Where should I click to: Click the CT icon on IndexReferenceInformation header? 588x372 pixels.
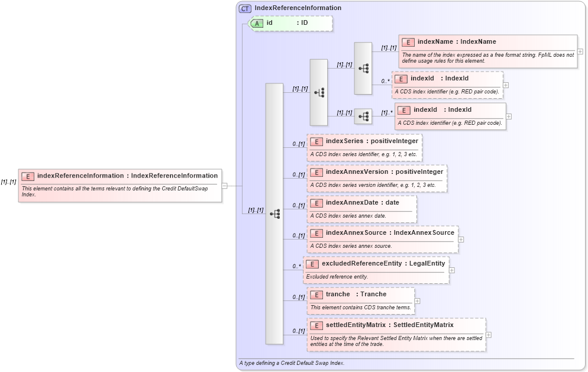click(x=244, y=8)
